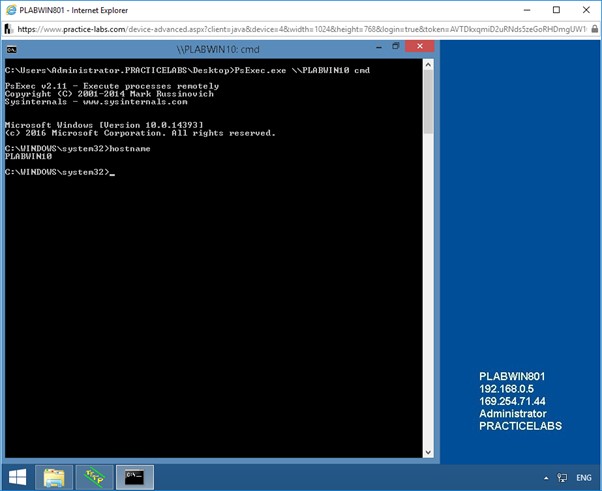Click the '\\PLABWIN10: cmd' window title
Image resolution: width=602 pixels, height=491 pixels.
[x=218, y=50]
